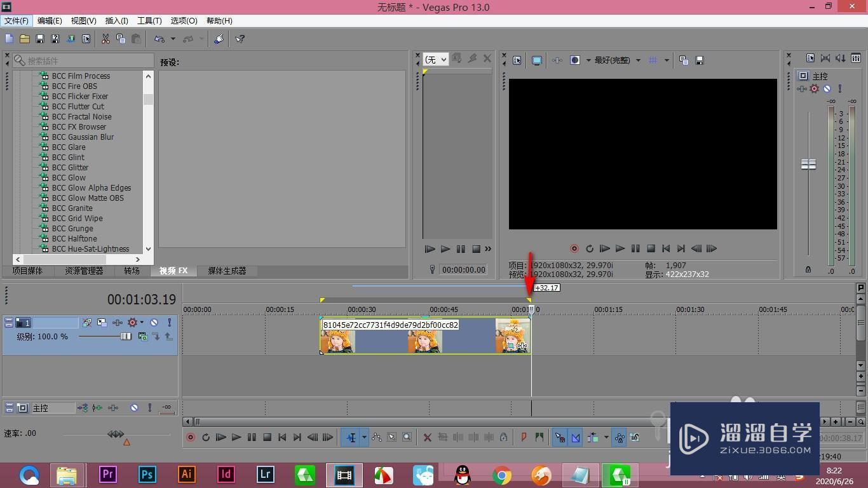Click the timeline record button

(x=190, y=437)
